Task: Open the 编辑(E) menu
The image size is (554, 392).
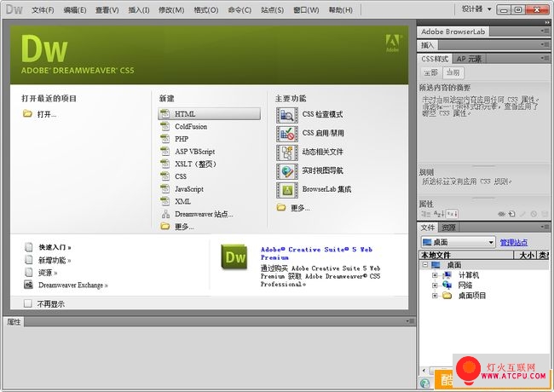Action: pos(75,10)
